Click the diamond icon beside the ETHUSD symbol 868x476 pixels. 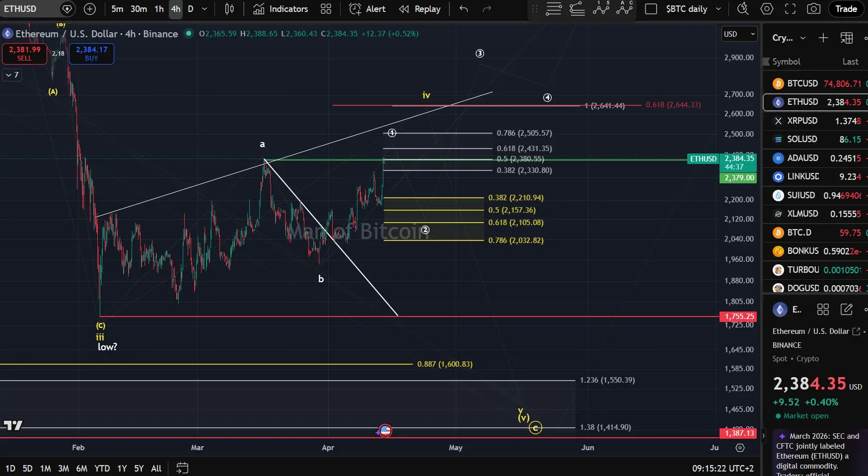(x=67, y=9)
